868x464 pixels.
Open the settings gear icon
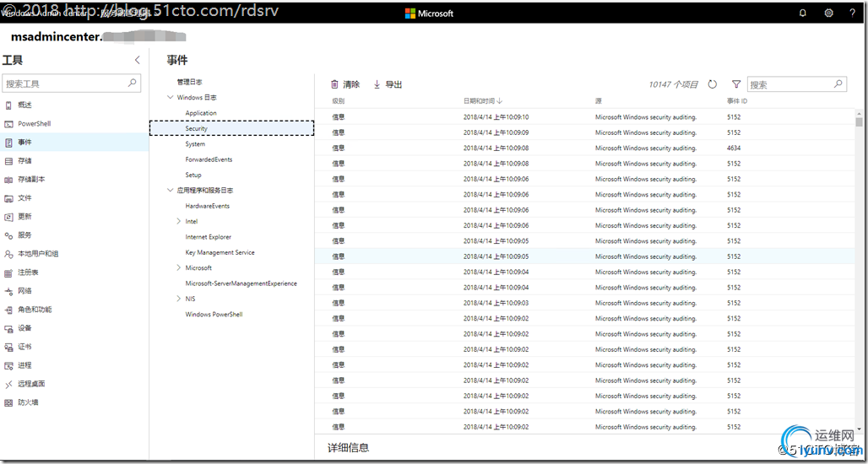point(828,13)
